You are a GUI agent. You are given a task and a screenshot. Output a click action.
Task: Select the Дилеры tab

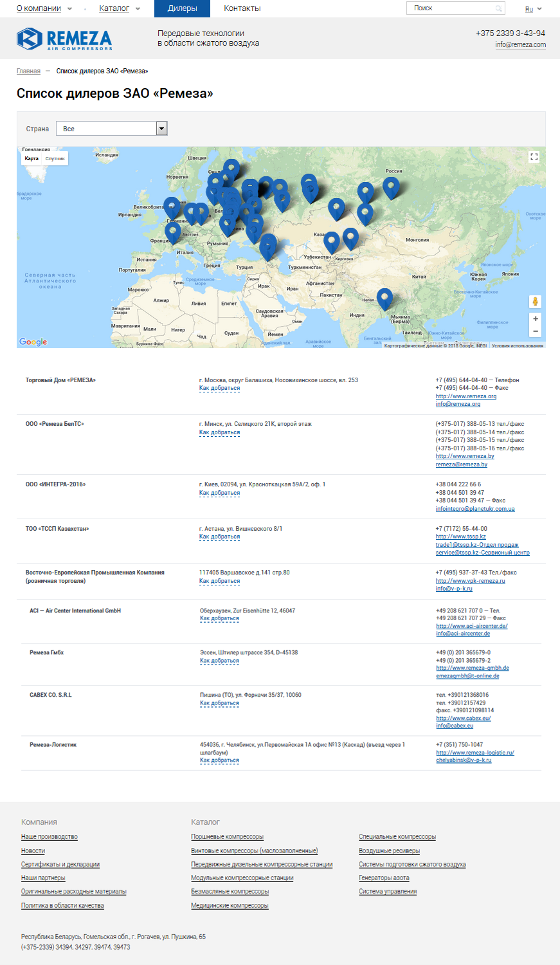182,8
